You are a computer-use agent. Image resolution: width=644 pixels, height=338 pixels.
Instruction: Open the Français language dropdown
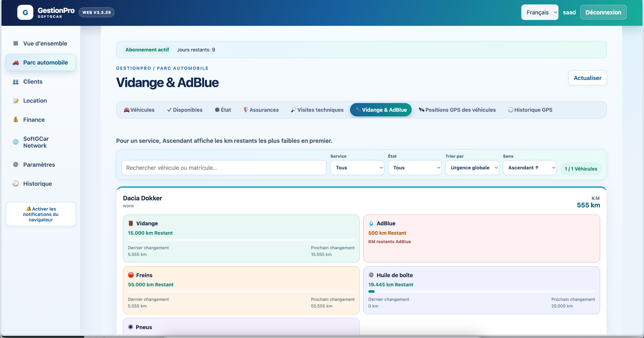pyautogui.click(x=540, y=12)
